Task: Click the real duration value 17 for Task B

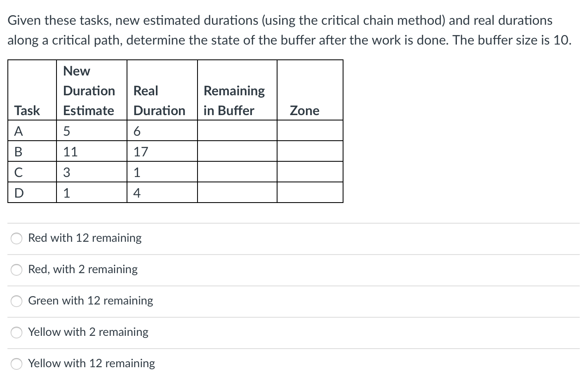Action: 140,151
